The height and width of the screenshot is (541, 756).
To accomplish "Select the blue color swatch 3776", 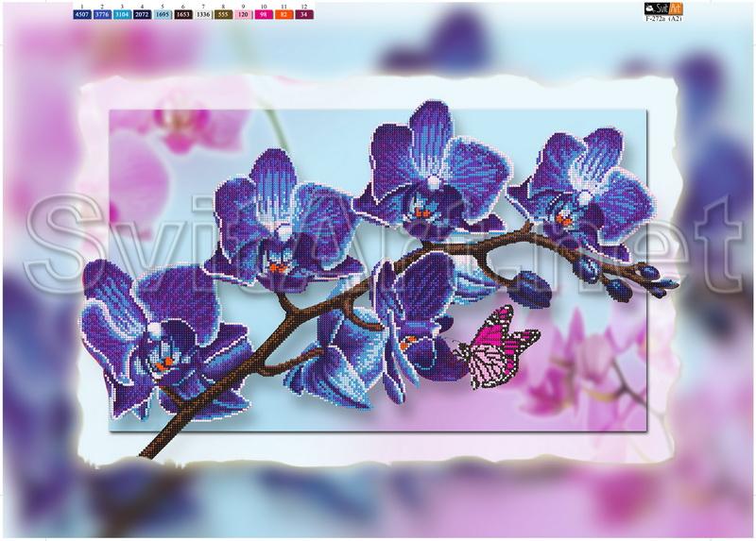I will coord(103,16).
